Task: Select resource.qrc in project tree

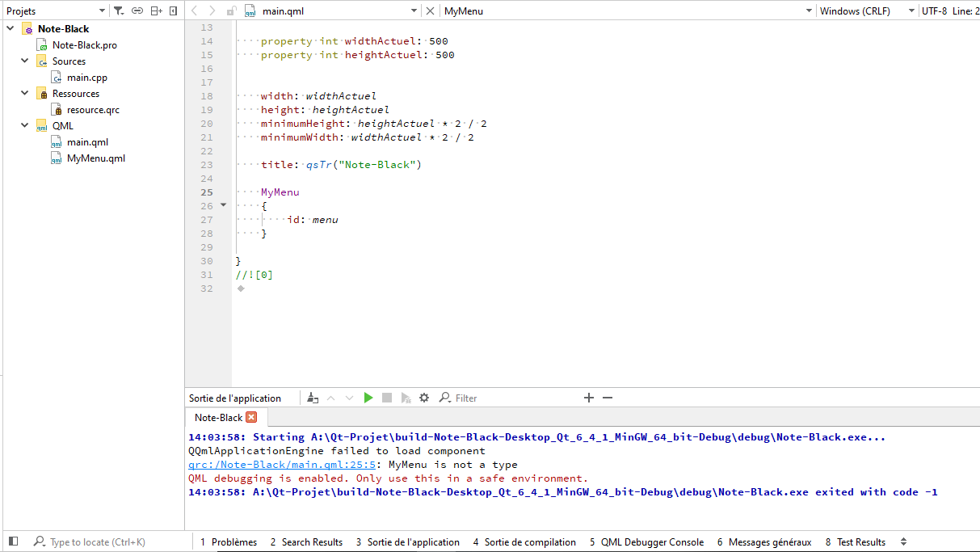Action: [93, 110]
